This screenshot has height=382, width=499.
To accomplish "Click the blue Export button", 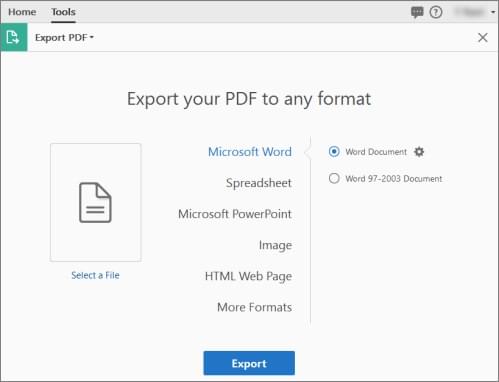I will pyautogui.click(x=249, y=363).
